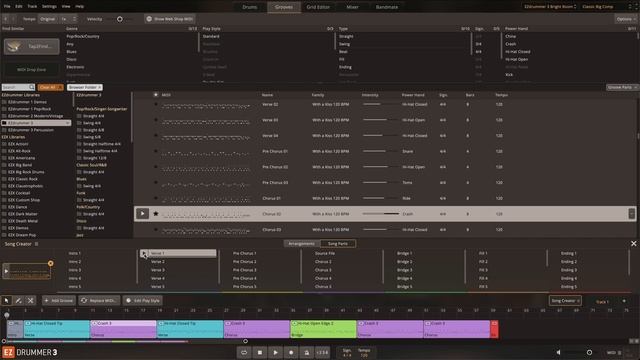Click the speaker volume icon
The width and height of the screenshot is (640, 360).
tap(559, 352)
